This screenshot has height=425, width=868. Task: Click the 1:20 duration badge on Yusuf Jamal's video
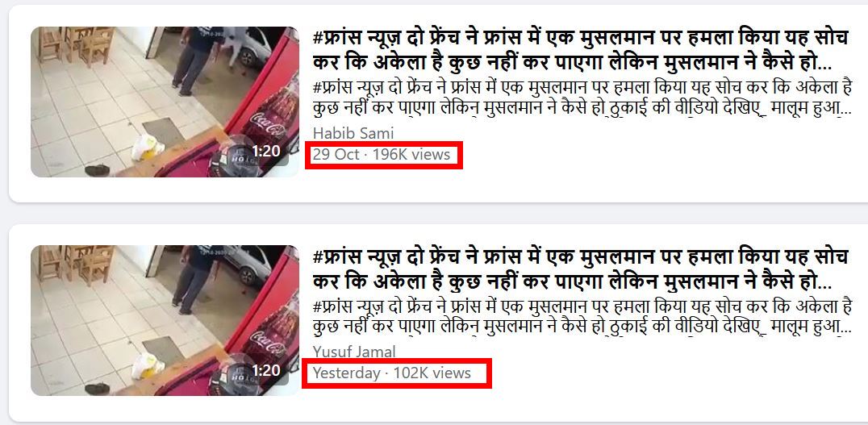[265, 369]
